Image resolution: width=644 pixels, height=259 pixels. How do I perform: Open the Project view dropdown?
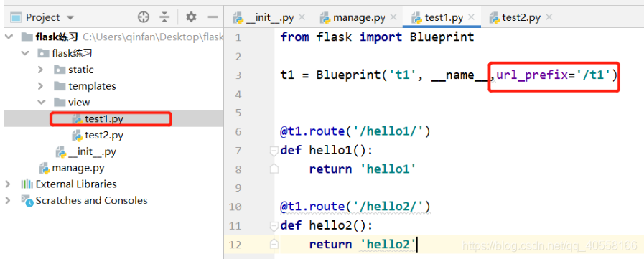pos(70,18)
